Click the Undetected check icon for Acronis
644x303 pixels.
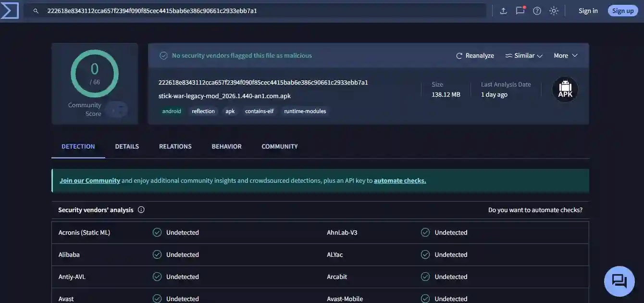(157, 232)
